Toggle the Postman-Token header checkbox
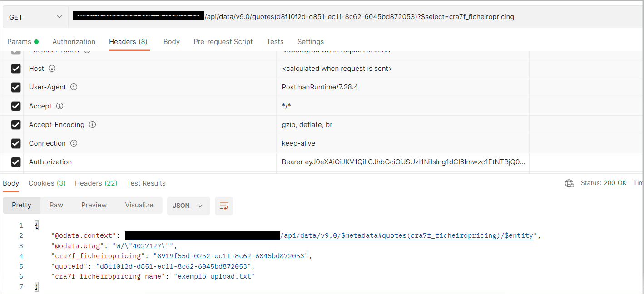Screen dimensions: 644x294 (16, 52)
